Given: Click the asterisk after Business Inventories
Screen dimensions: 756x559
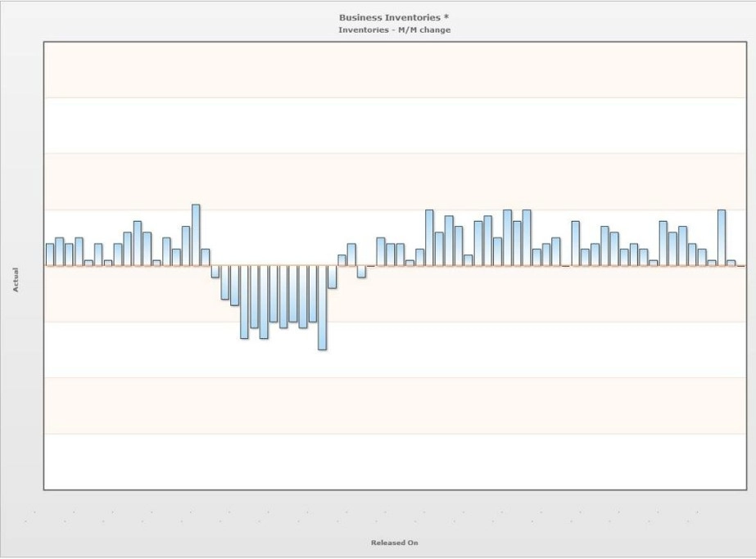Looking at the screenshot, I should pos(446,17).
